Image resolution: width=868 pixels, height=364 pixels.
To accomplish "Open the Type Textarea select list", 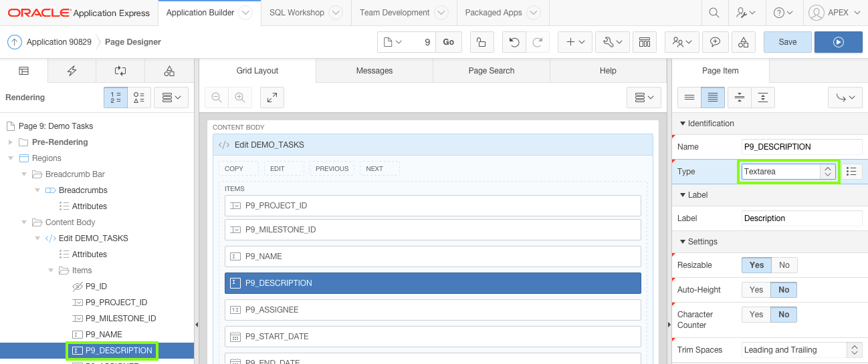I will [788, 172].
